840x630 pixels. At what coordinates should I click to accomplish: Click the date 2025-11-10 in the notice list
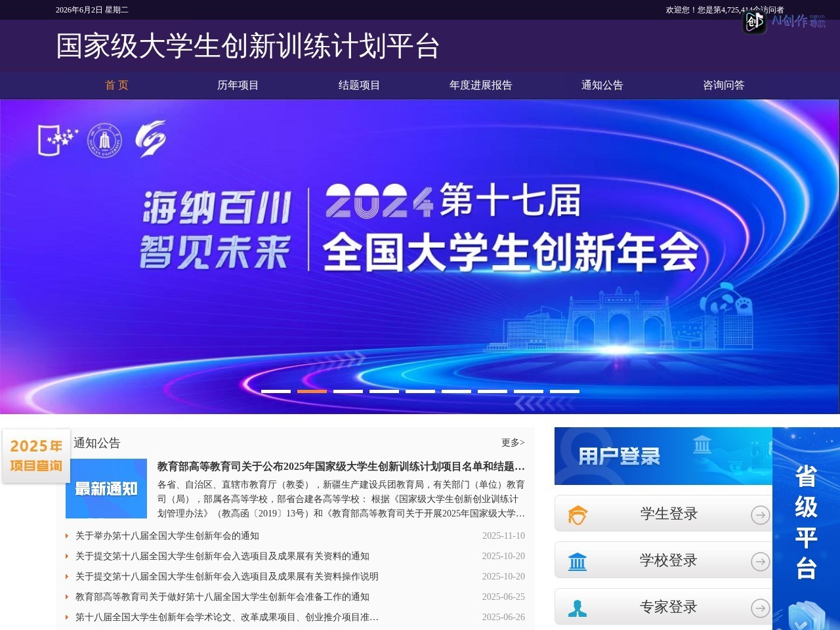[503, 535]
